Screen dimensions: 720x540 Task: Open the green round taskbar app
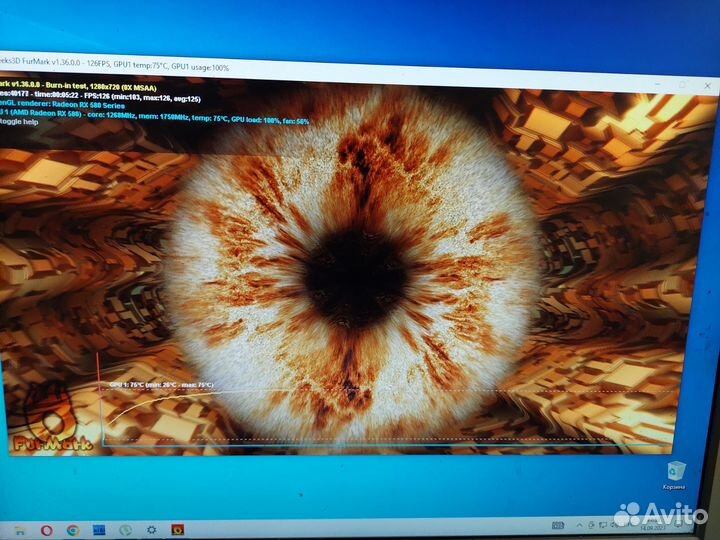pyautogui.click(x=125, y=529)
